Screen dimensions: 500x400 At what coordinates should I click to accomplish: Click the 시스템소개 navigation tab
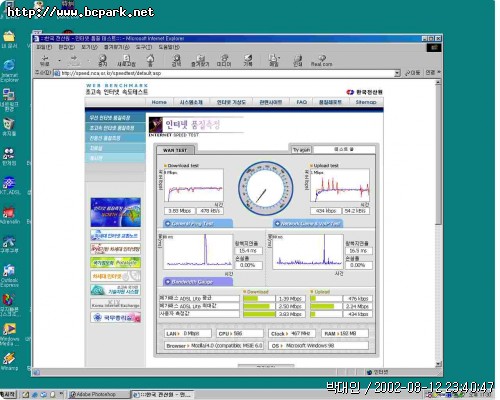191,102
